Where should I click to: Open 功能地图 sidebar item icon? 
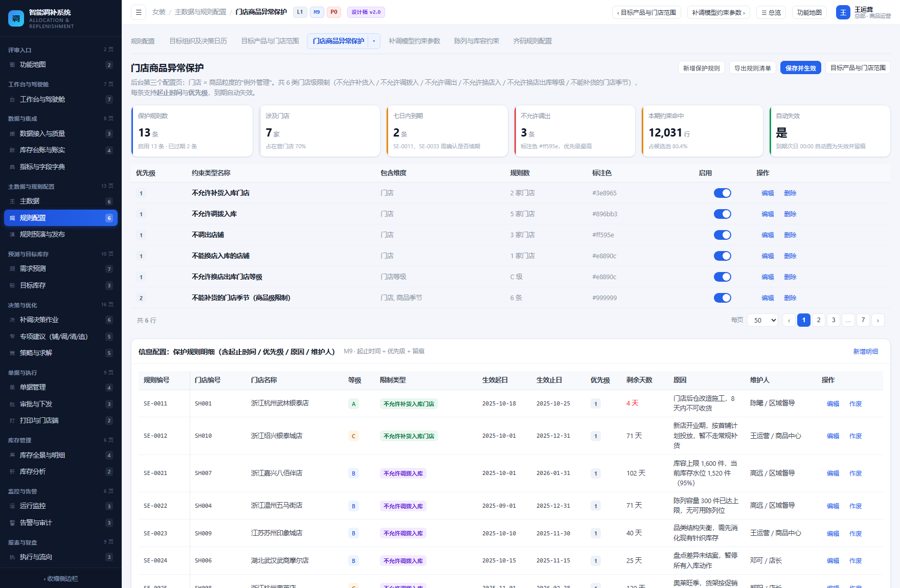(12, 65)
